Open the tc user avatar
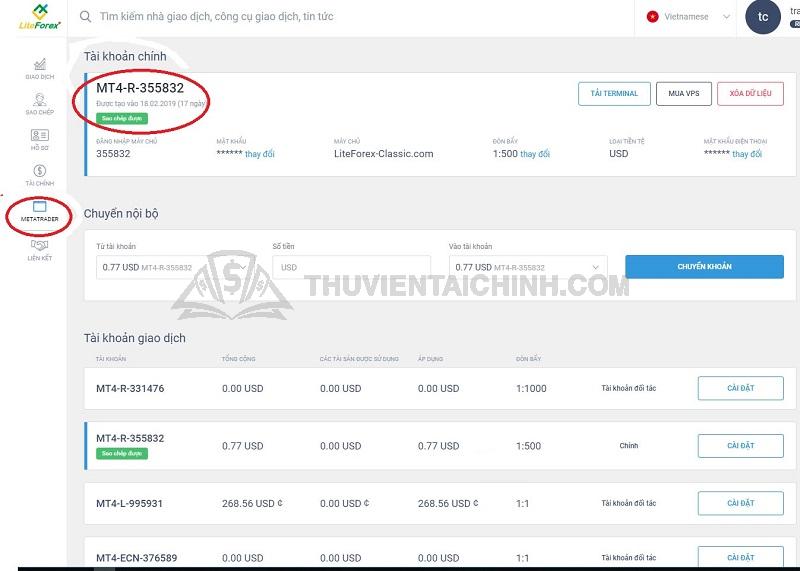 [x=763, y=17]
